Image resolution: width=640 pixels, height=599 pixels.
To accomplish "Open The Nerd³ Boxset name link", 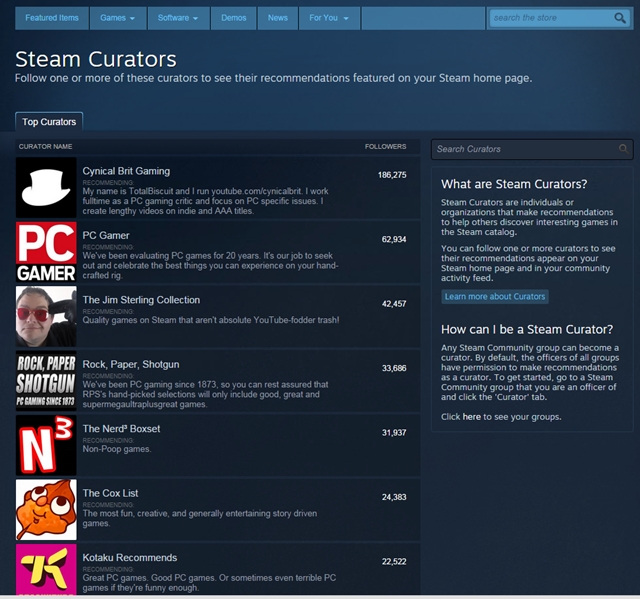I will point(121,429).
